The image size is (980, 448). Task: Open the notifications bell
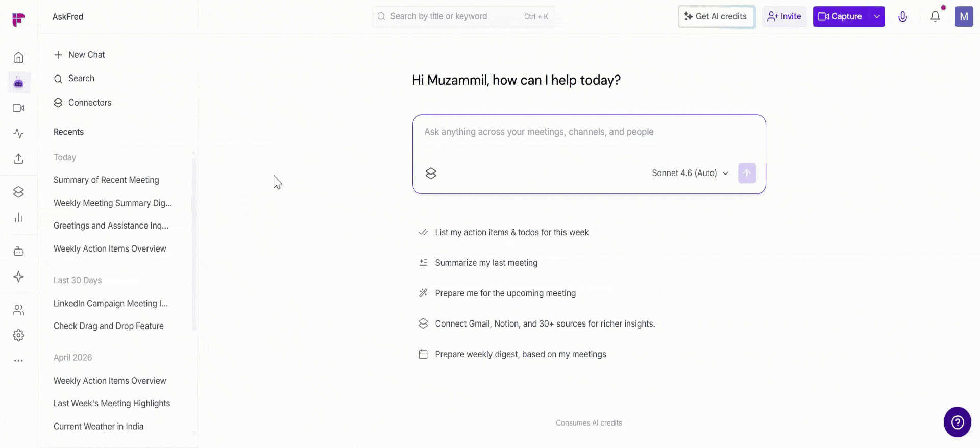[x=935, y=16]
